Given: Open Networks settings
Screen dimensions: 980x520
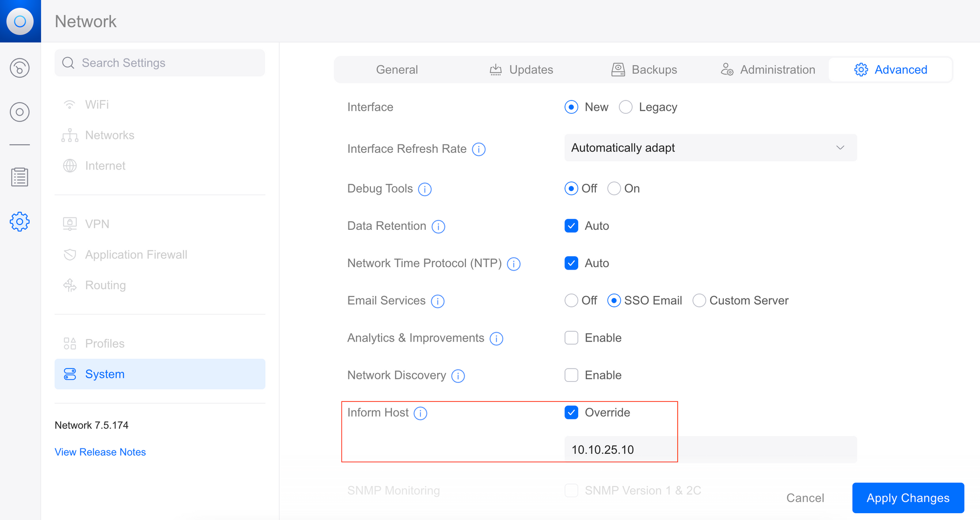Looking at the screenshot, I should [x=160, y=135].
